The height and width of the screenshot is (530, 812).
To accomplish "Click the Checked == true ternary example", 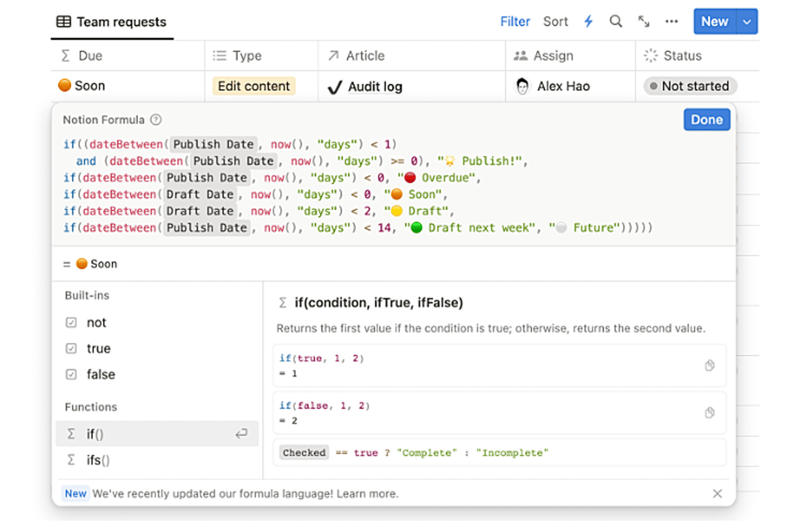I will pyautogui.click(x=499, y=452).
